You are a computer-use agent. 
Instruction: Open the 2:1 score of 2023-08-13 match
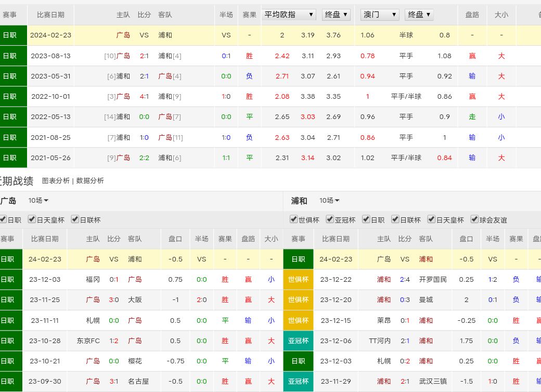[x=144, y=56]
